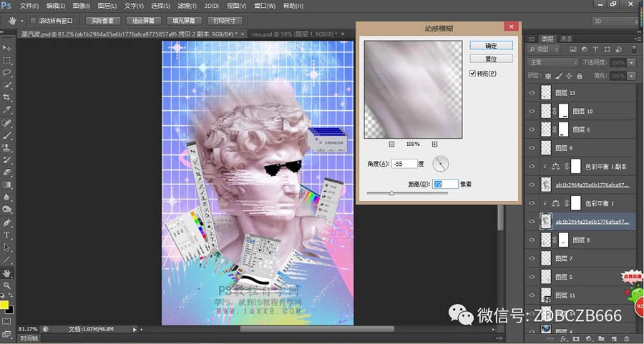
Task: Open the layers panel flyout menu
Action: [638, 39]
